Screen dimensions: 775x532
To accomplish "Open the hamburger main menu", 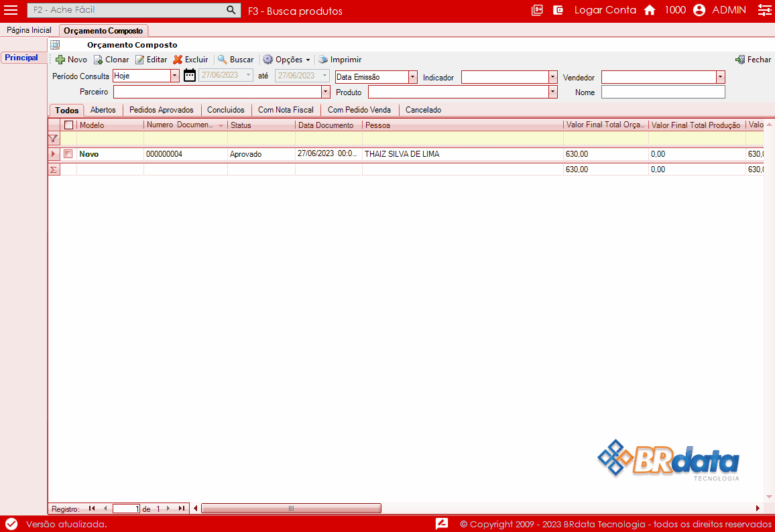I will [x=11, y=10].
